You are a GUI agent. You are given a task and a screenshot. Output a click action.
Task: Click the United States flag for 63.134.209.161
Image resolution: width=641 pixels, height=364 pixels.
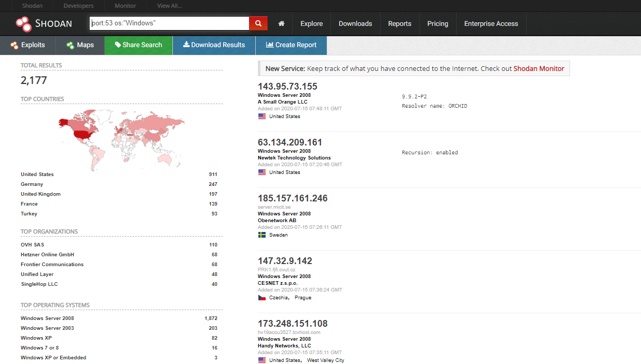(x=262, y=172)
